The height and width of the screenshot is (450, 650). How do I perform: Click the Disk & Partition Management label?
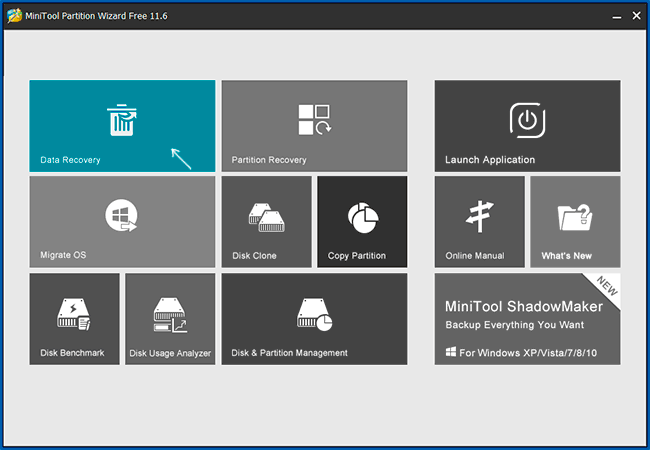point(289,353)
